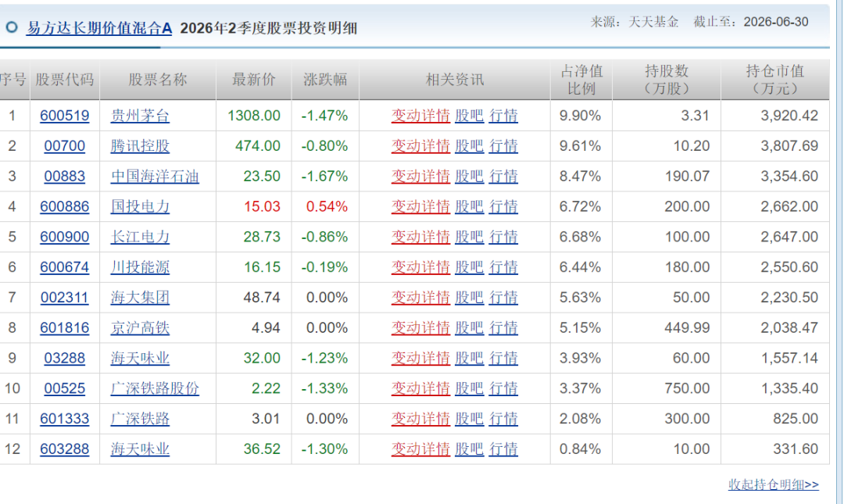Viewport: 844px width, 504px height.
Task: Select the 最新价 column header
Action: tap(253, 80)
